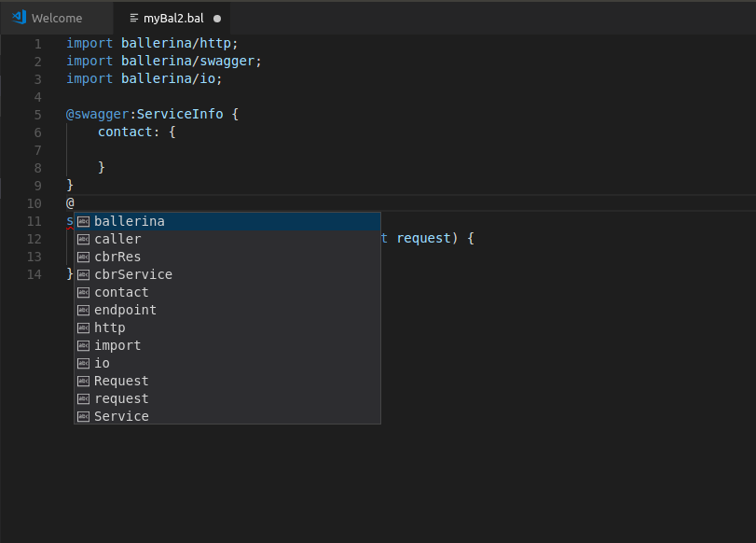Select the import completion item
756x543 pixels.
coord(227,345)
